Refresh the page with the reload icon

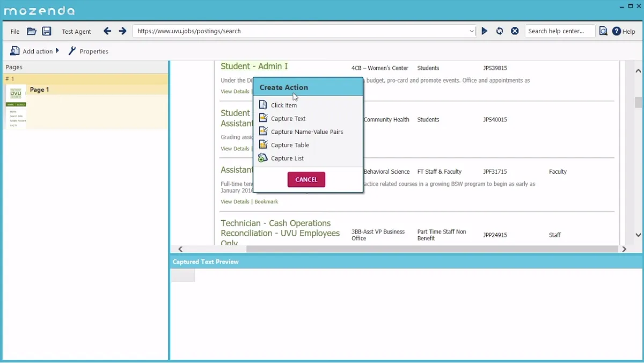[500, 31]
